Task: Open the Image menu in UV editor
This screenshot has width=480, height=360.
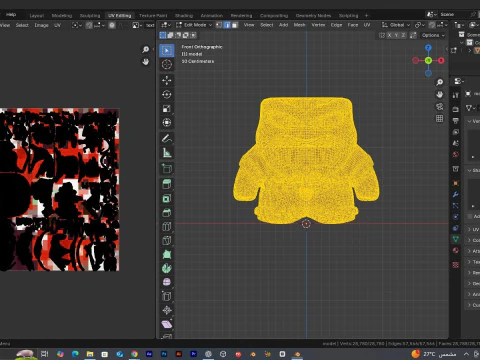Action: coord(42,25)
